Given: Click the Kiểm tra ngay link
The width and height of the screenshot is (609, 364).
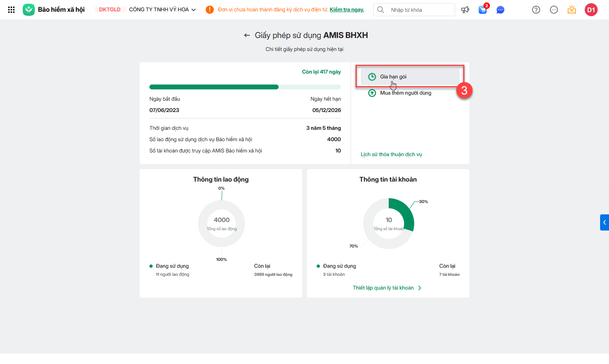Looking at the screenshot, I should click(347, 10).
